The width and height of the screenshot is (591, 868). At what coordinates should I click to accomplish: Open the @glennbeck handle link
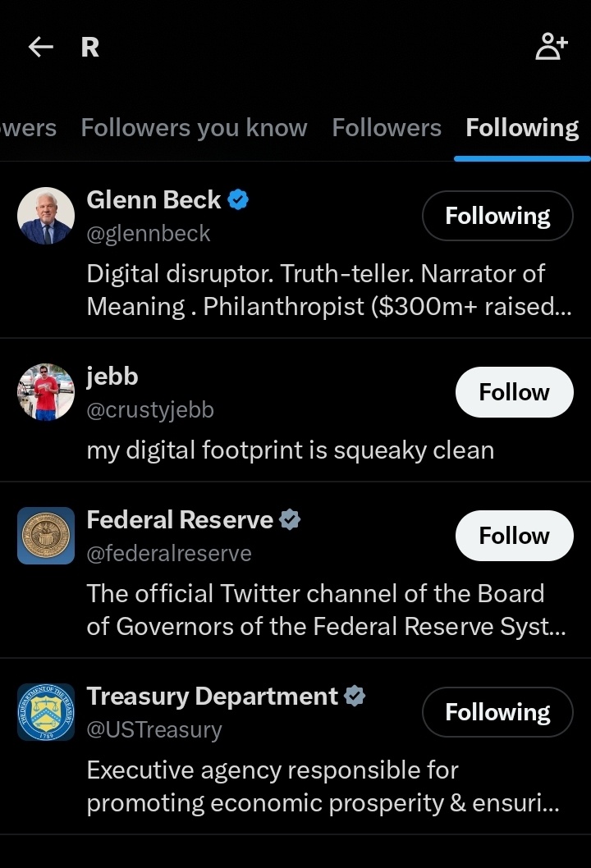click(149, 234)
